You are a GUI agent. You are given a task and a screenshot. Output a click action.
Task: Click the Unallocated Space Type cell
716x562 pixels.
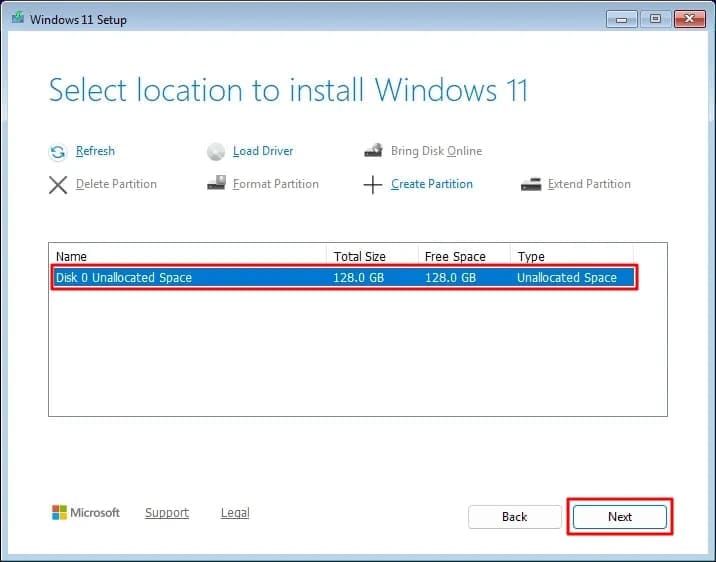tap(567, 278)
